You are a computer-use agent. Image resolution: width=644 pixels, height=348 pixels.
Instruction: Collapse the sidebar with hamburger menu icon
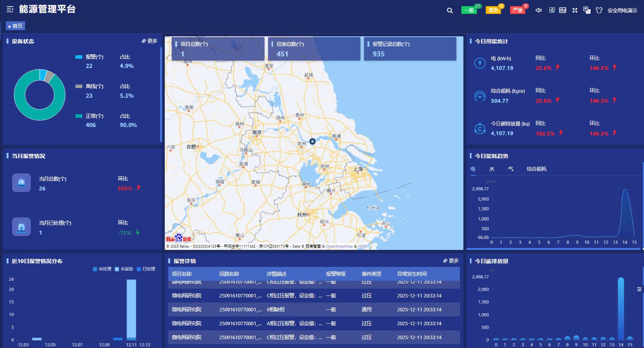click(10, 9)
